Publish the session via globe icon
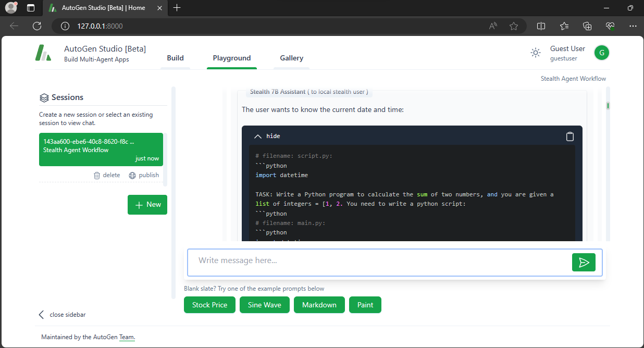Screen dimensions: 644x348 pos(132,176)
